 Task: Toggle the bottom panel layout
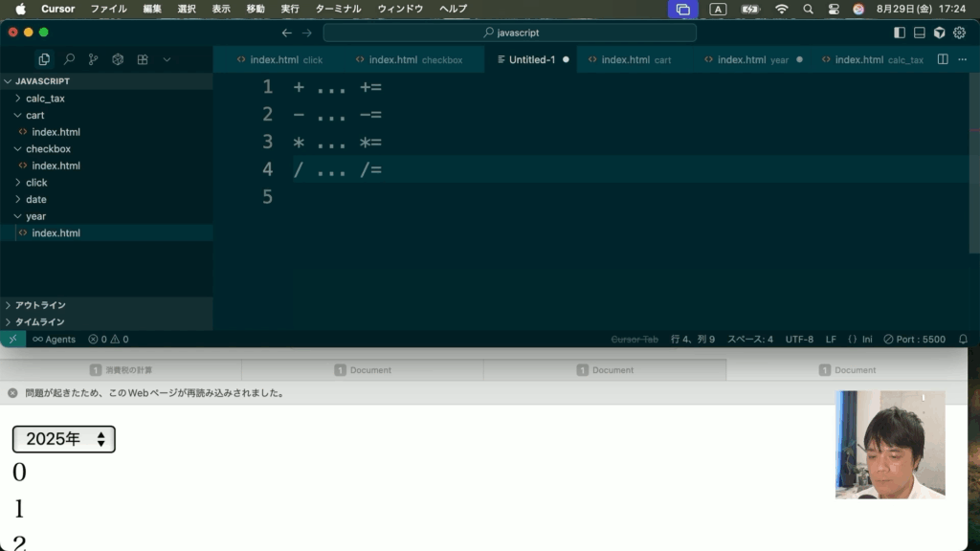[919, 33]
